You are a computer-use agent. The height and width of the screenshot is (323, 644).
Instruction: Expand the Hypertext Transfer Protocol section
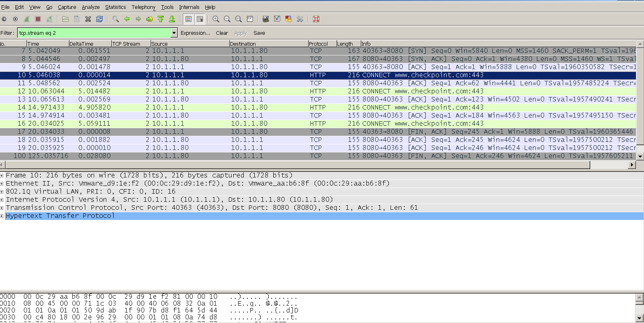[x=2, y=216]
